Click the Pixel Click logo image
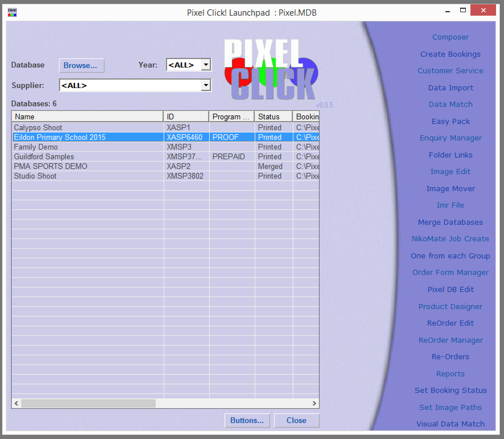This screenshot has width=504, height=439. click(x=271, y=70)
